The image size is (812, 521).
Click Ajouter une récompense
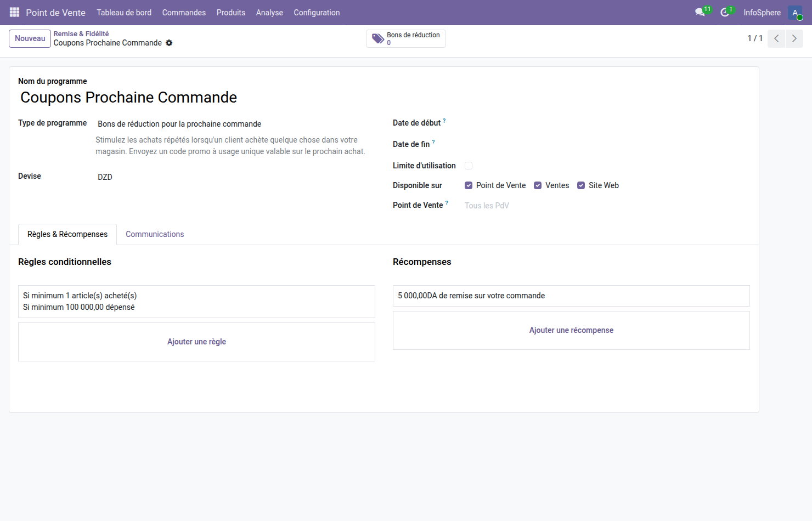[x=571, y=330]
